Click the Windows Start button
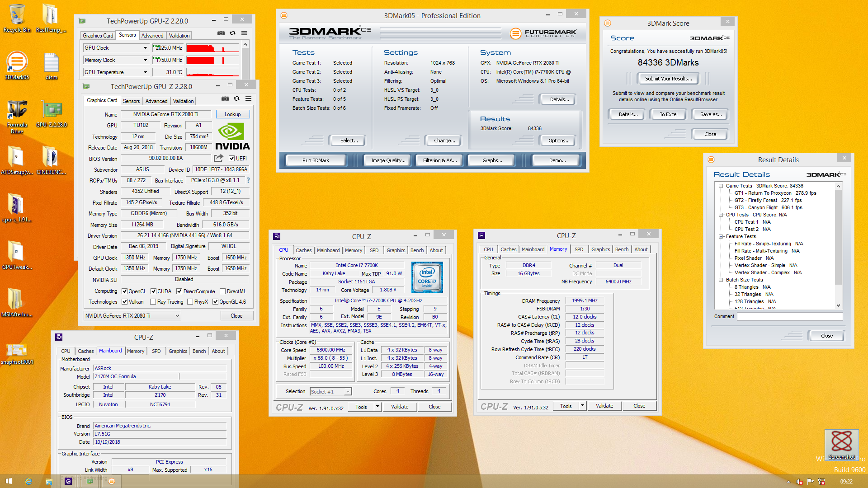868x488 pixels. tap(9, 481)
